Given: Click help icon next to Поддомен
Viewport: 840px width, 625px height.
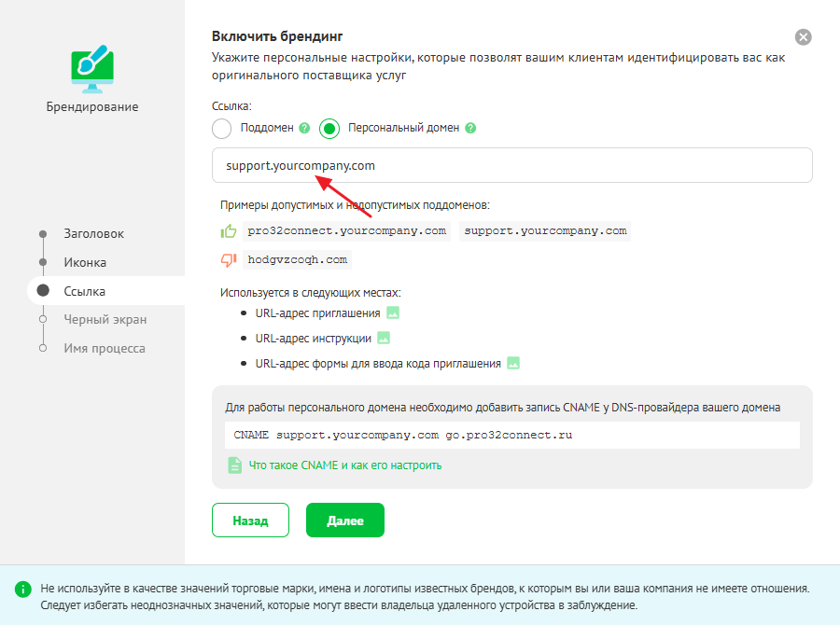Looking at the screenshot, I should coord(304,128).
